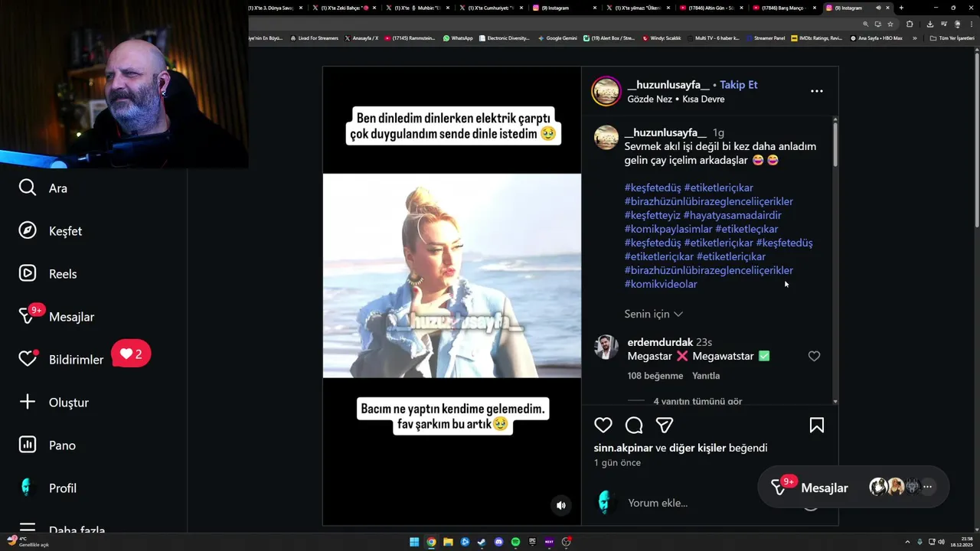
Task: Open Mesajlar in the left sidebar
Action: [x=56, y=317]
